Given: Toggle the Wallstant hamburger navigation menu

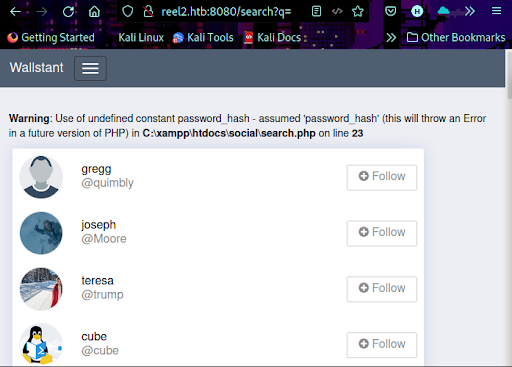Looking at the screenshot, I should [90, 68].
